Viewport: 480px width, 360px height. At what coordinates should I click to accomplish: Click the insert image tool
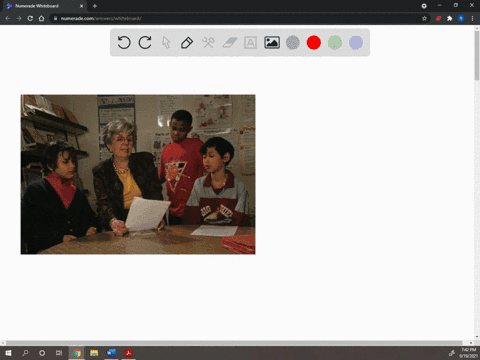(272, 43)
